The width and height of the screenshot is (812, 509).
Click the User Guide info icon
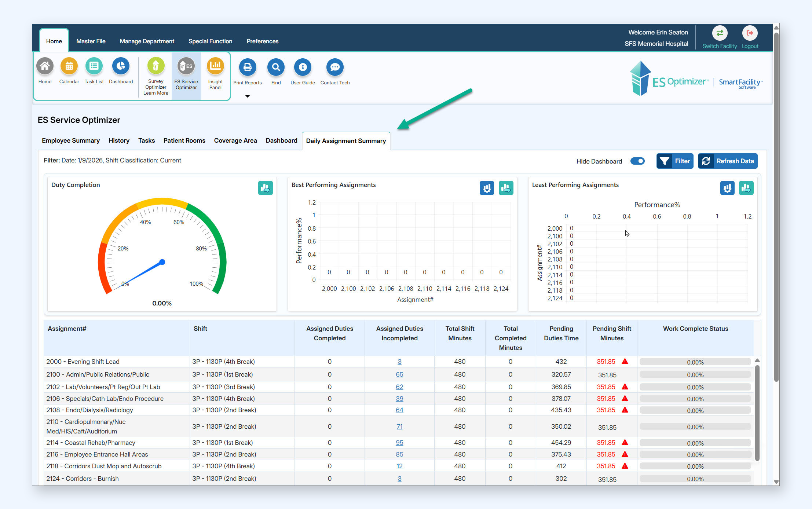303,67
